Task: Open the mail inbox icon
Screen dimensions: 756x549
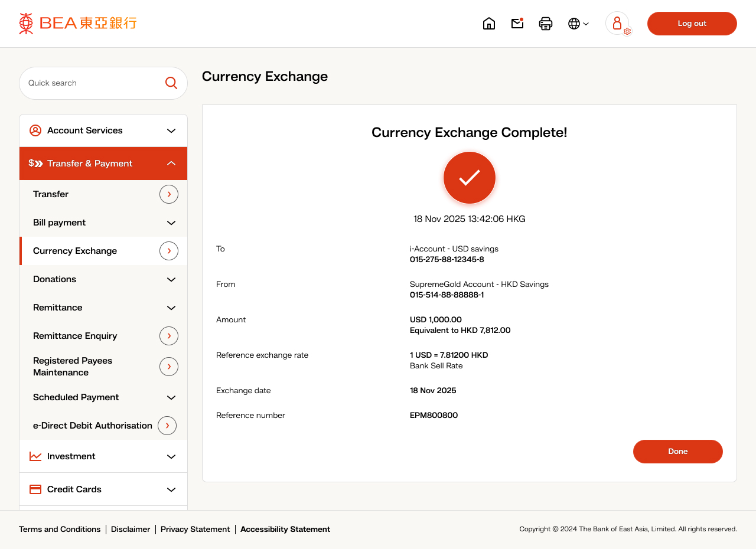Action: (517, 24)
